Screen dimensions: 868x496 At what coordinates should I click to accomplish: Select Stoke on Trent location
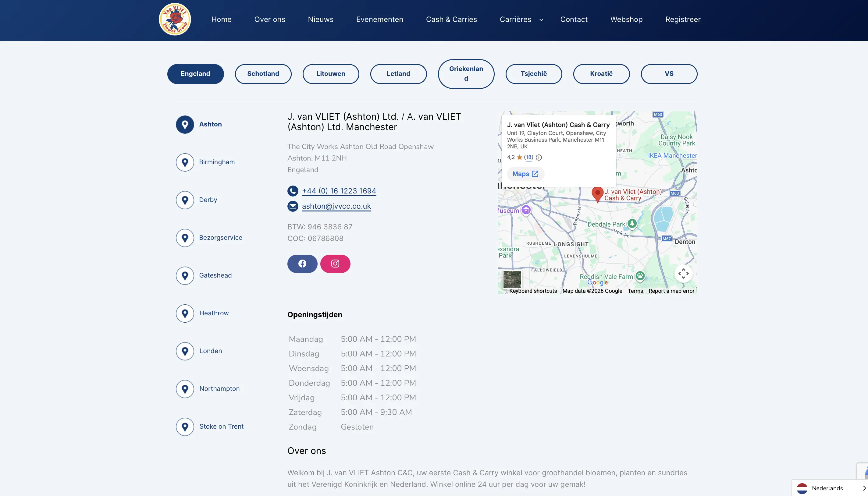(221, 427)
